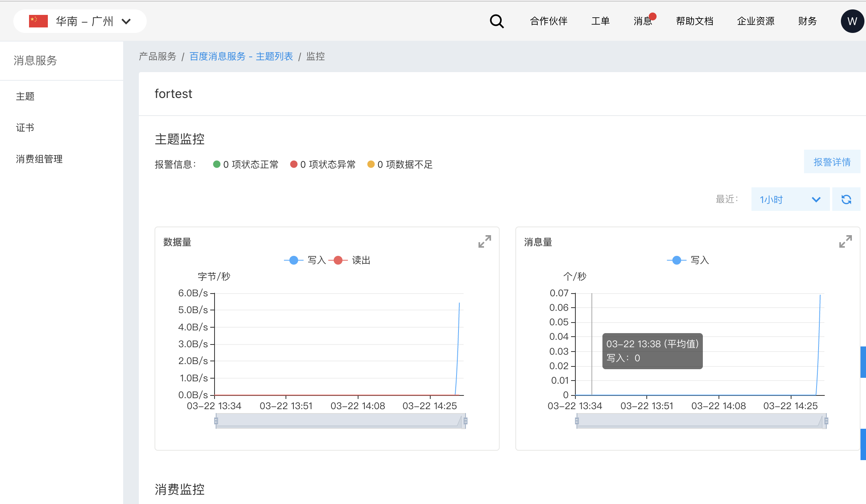The height and width of the screenshot is (504, 866).
Task: Open the 华南 - 广州 region dropdown
Action: coord(80,21)
